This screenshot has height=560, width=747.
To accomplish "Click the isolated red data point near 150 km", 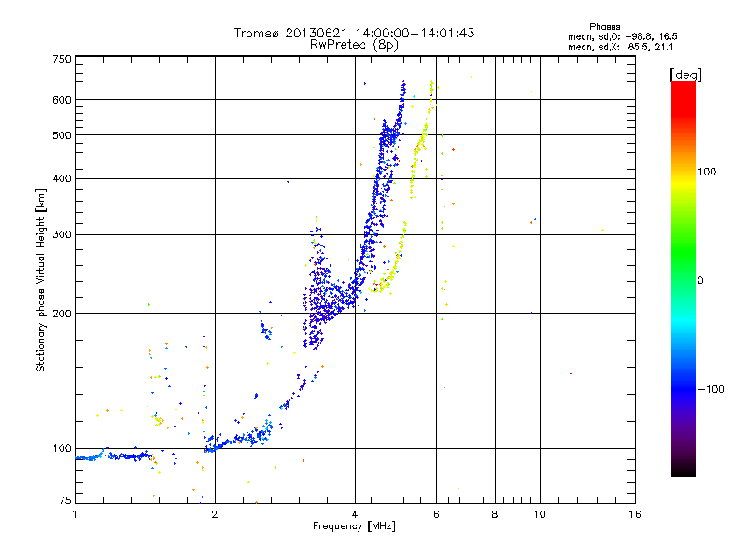I will click(x=571, y=374).
